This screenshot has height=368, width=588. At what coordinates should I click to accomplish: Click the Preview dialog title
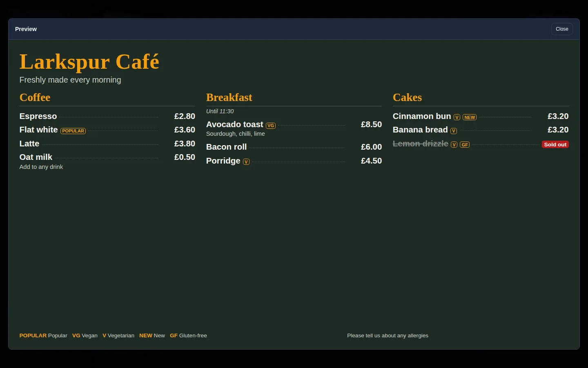(x=26, y=29)
